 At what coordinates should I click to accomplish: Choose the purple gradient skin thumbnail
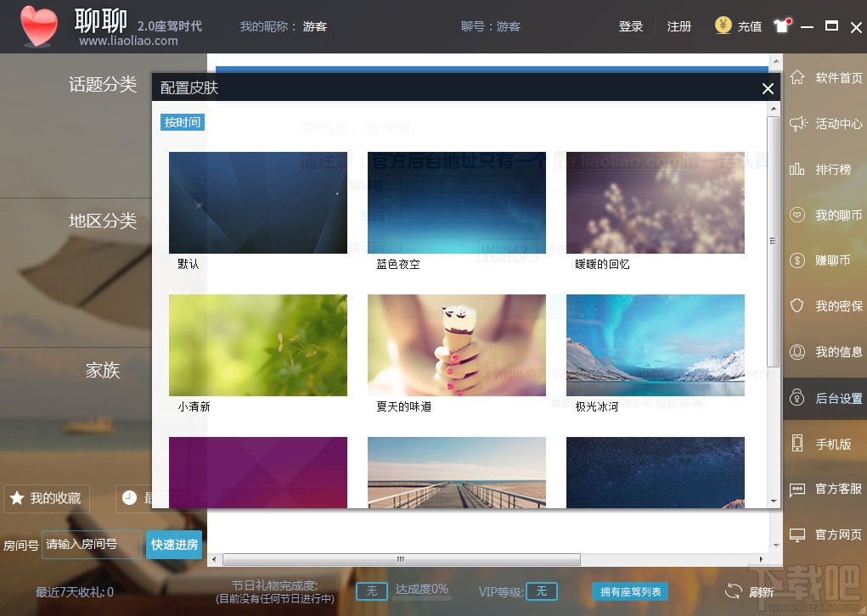coord(258,473)
